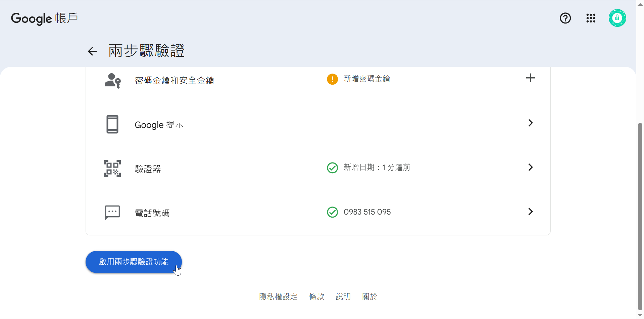
Task: Click the orange warning icon
Action: pyautogui.click(x=332, y=79)
